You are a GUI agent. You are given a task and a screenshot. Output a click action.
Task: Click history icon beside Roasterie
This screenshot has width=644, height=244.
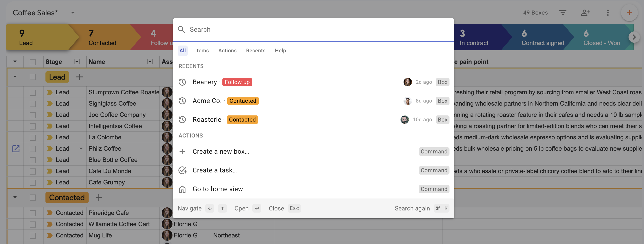point(182,120)
